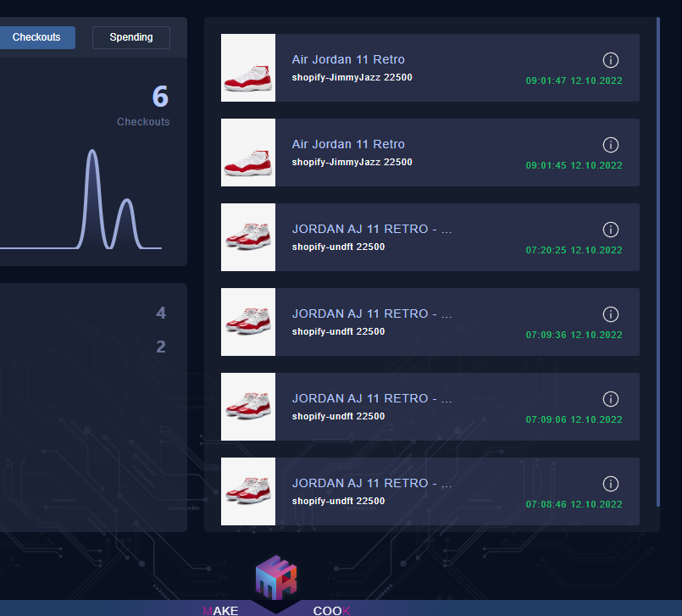
Task: Click the stat value 4
Action: (161, 313)
